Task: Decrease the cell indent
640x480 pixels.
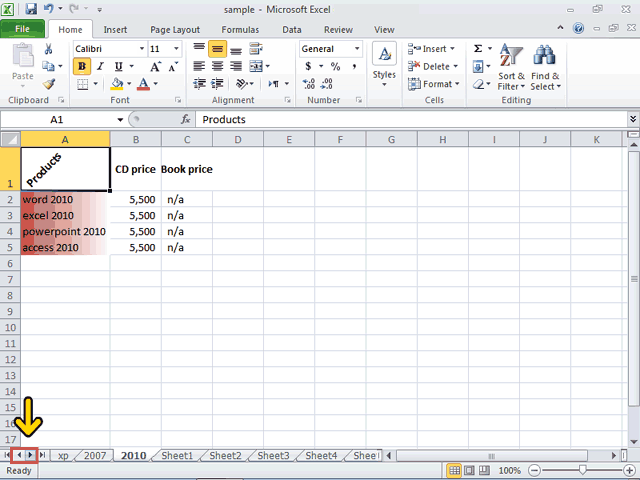Action: click(199, 84)
